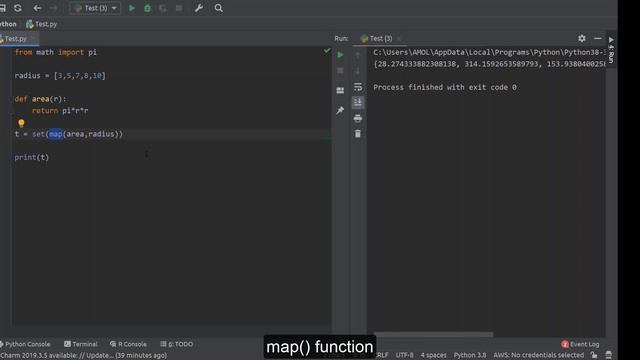640x360 pixels.
Task: Open the Event Log
Action: [580, 344]
